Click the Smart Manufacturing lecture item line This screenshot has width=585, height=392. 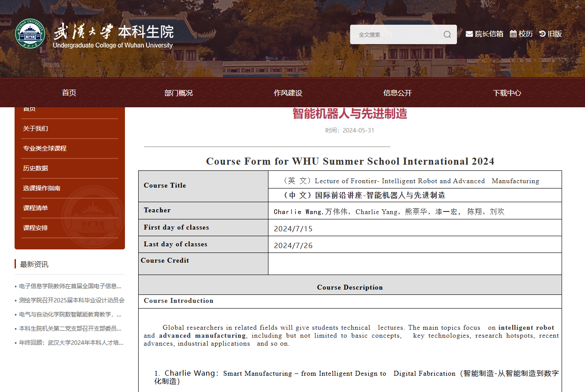click(356, 377)
